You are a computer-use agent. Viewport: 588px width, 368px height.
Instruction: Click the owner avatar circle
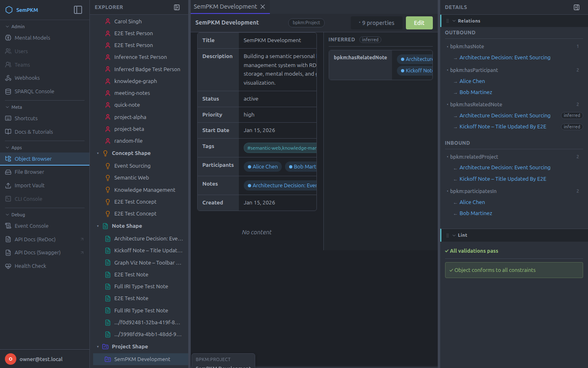coord(11,359)
